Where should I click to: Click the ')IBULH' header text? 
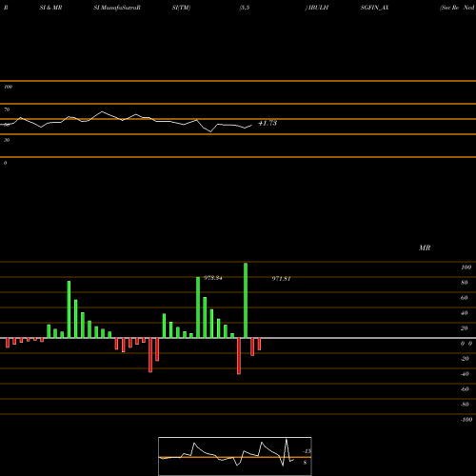point(317,8)
